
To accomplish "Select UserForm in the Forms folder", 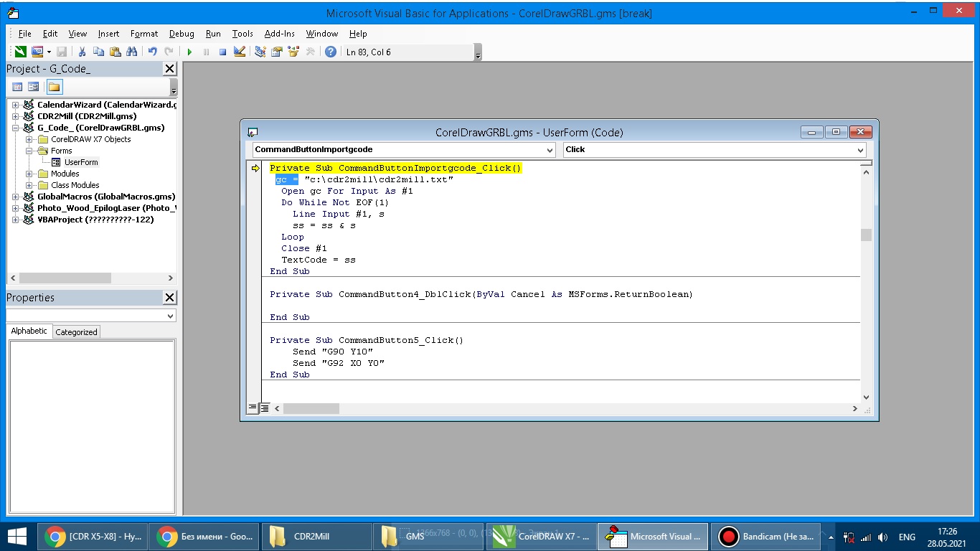I will tap(80, 162).
